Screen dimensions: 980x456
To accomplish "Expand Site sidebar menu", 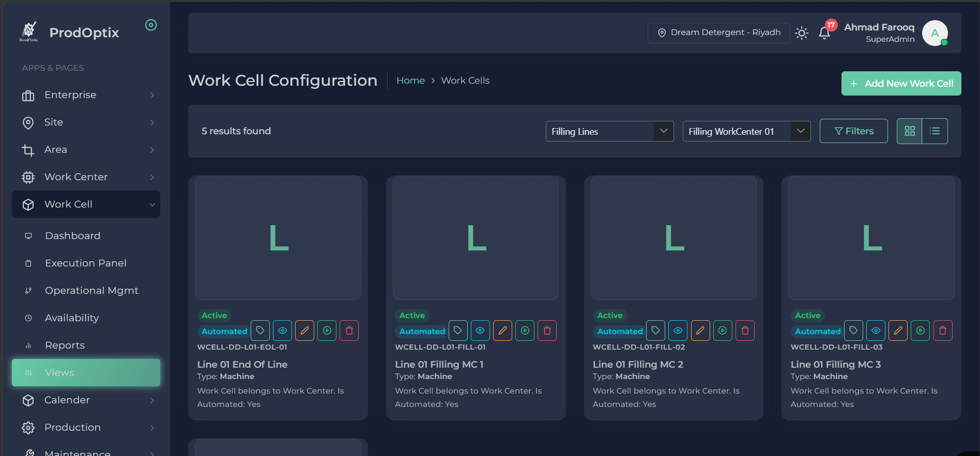I will click(x=86, y=122).
